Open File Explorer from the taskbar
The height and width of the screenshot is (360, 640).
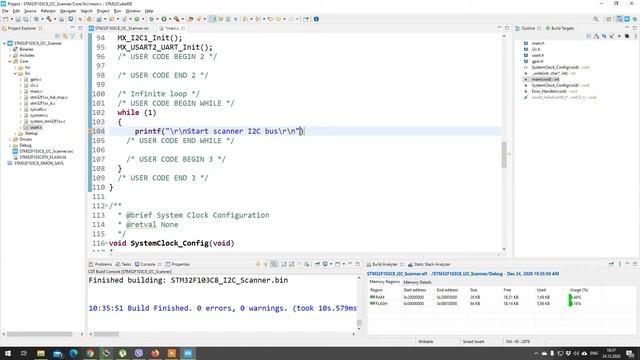(x=41, y=353)
